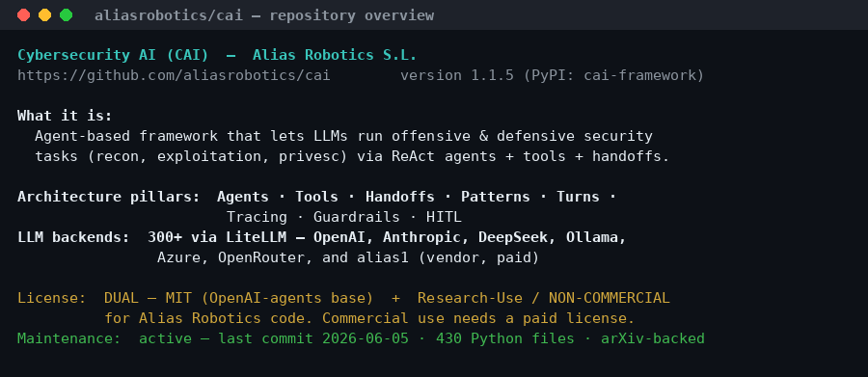868x377 pixels.
Task: Click the word 'Turns' in the pillars list
Action: tap(578, 197)
